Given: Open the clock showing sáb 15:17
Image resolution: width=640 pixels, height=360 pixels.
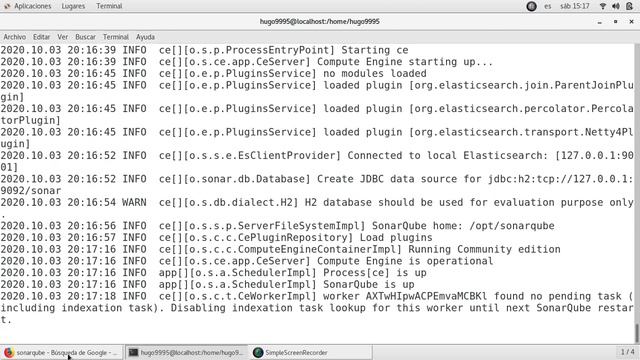Looking at the screenshot, I should click(575, 6).
